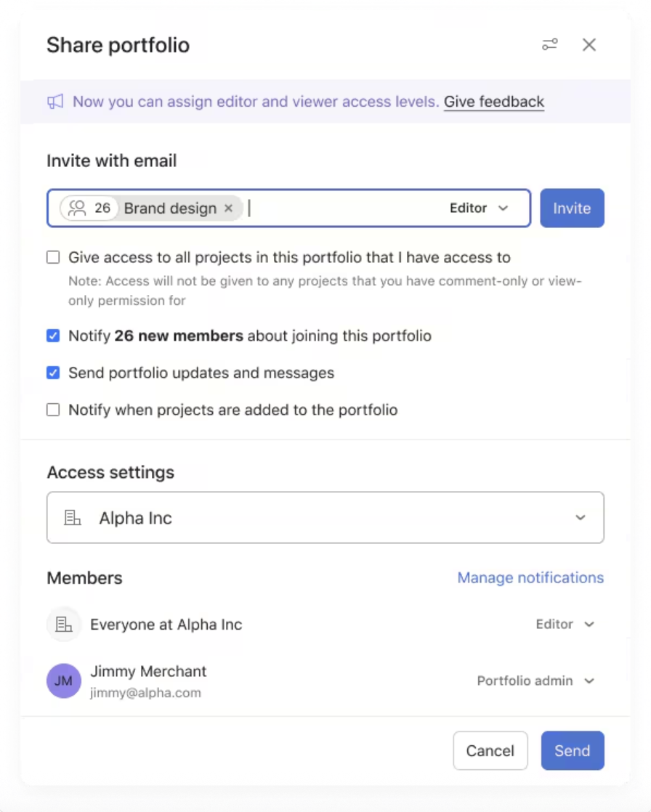Open the Editor role dropdown in invite field
The image size is (651, 812).
(479, 208)
